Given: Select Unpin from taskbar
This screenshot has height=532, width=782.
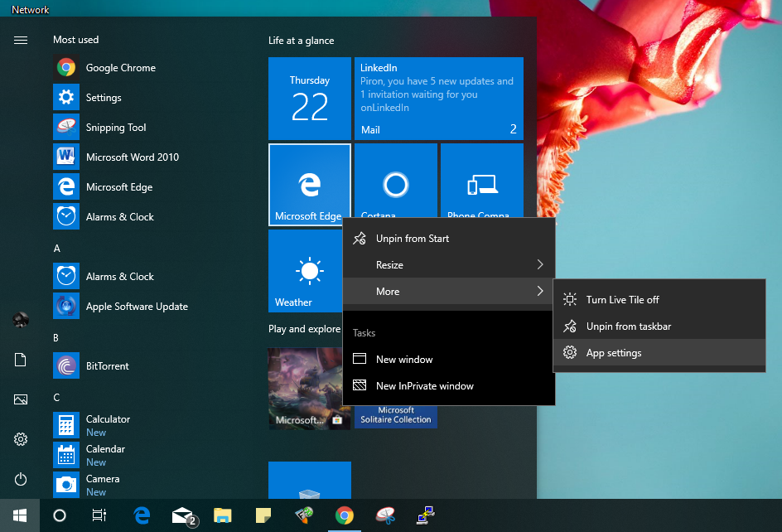Looking at the screenshot, I should 659,326.
